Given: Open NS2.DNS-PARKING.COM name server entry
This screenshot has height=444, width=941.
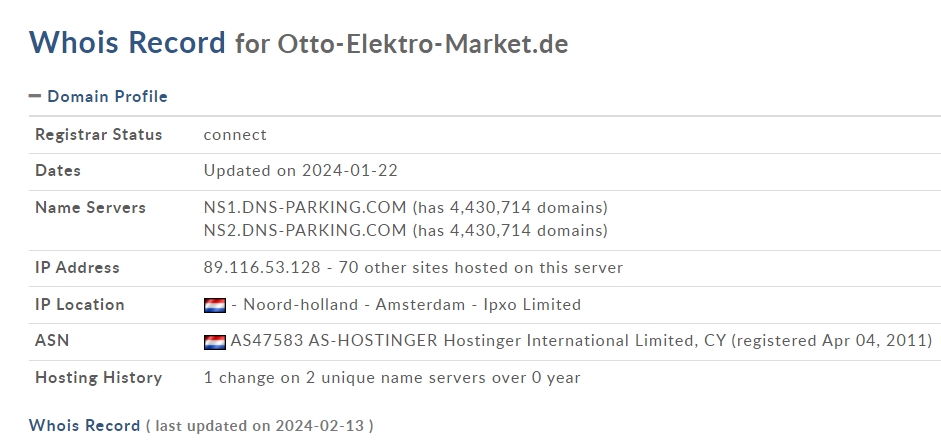Looking at the screenshot, I should [305, 230].
